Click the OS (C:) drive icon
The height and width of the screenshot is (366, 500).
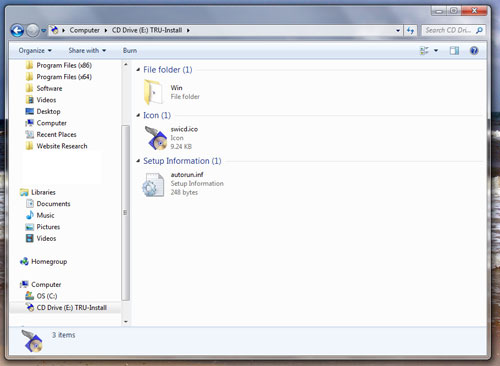tap(30, 296)
